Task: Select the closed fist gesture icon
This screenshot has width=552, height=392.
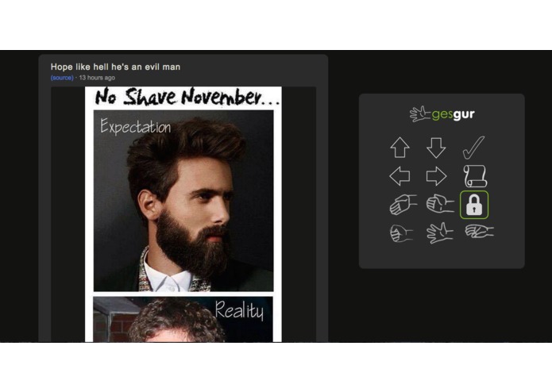Action: [401, 233]
